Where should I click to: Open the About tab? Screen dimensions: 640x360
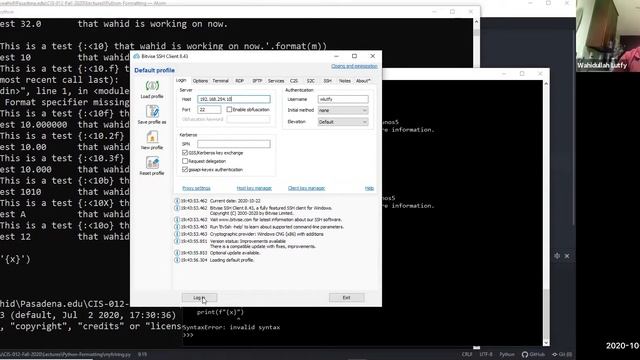(x=363, y=81)
